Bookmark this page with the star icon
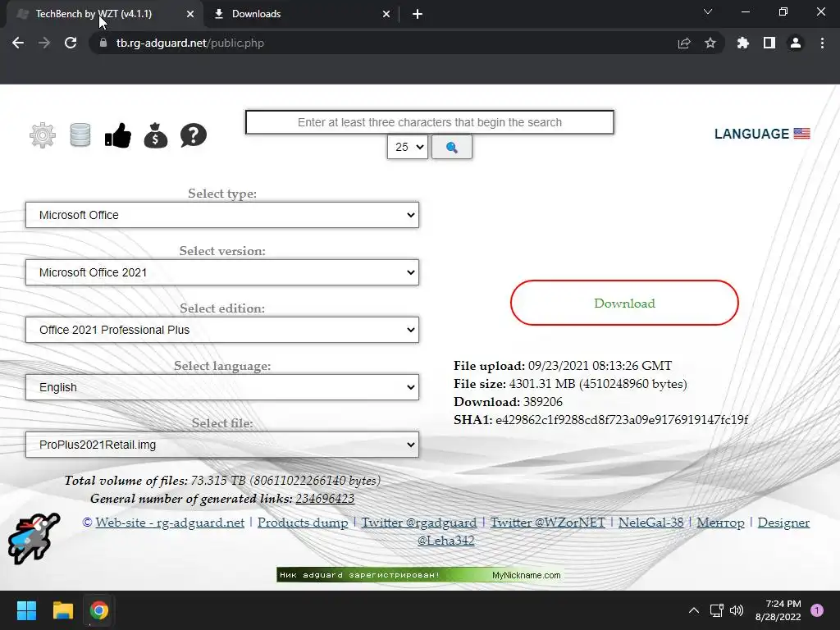 pyautogui.click(x=710, y=43)
